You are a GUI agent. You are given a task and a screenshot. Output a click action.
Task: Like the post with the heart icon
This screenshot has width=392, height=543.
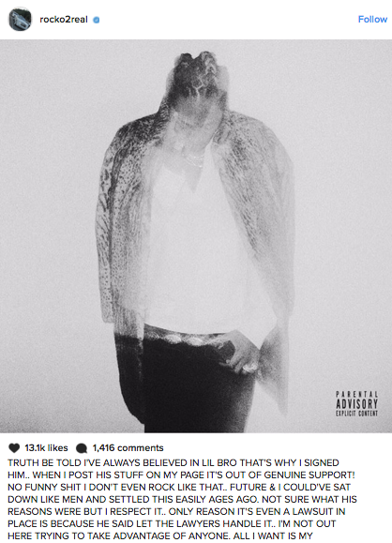tap(14, 447)
